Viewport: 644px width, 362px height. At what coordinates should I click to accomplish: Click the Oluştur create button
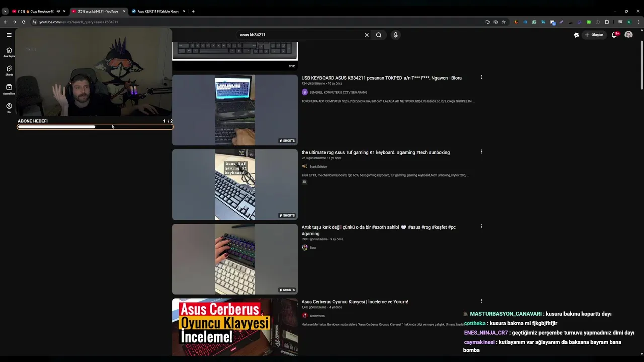(594, 35)
